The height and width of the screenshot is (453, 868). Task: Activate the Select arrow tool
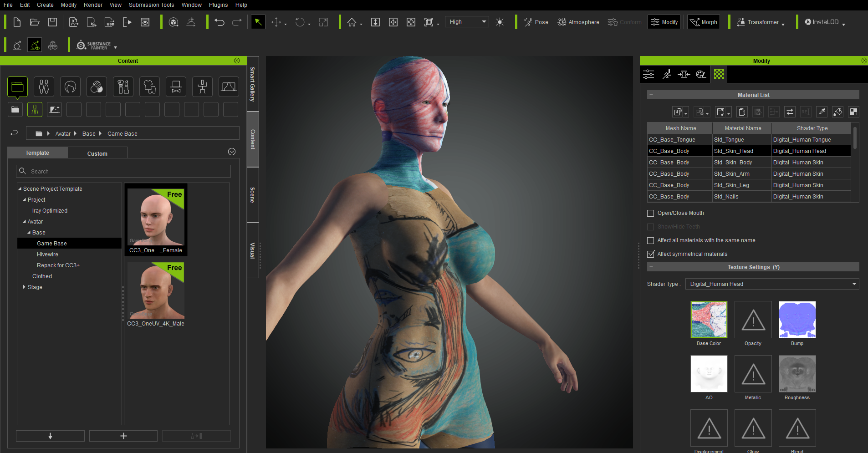258,22
